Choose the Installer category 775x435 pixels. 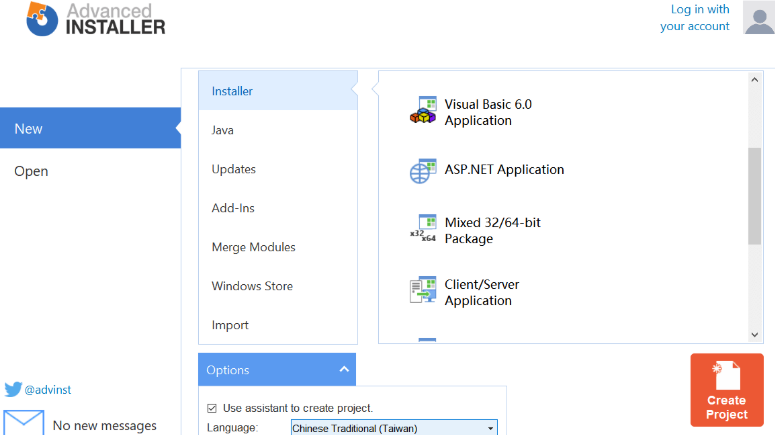[x=278, y=91]
